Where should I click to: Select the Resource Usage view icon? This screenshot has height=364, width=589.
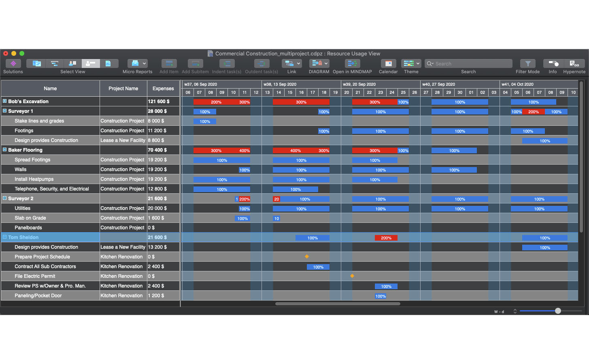pos(91,63)
